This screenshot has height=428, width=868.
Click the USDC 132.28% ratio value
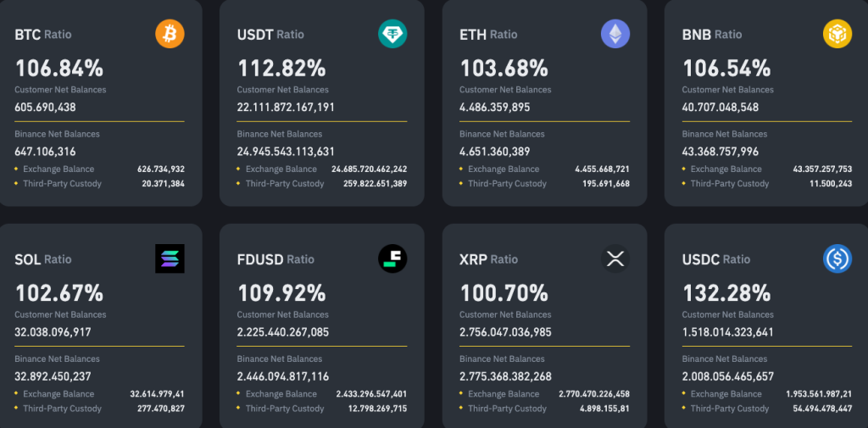[726, 293]
